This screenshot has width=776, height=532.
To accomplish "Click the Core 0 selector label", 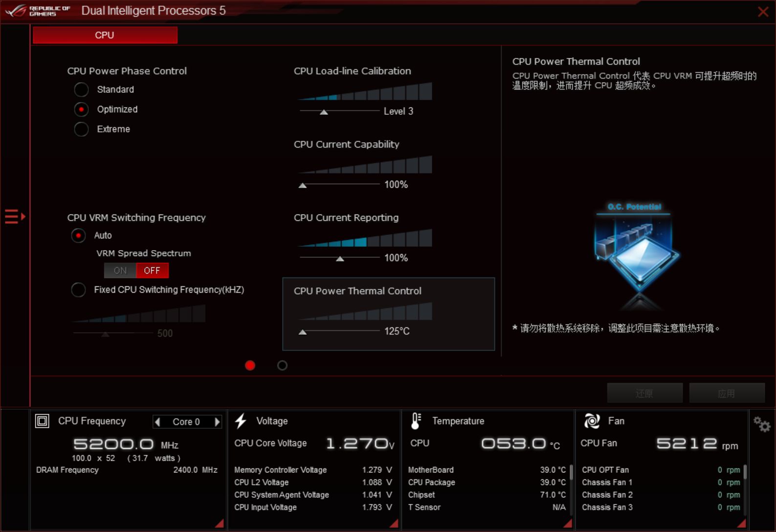I will point(186,422).
